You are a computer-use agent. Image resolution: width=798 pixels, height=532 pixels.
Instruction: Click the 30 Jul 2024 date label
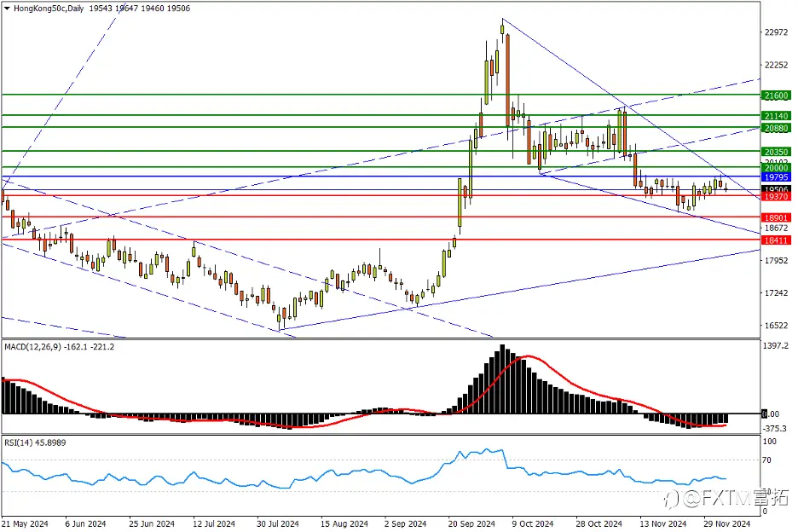point(278,523)
